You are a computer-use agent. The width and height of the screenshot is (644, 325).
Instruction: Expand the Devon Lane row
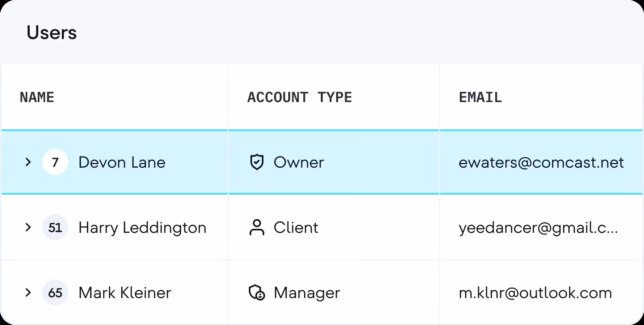(x=28, y=162)
